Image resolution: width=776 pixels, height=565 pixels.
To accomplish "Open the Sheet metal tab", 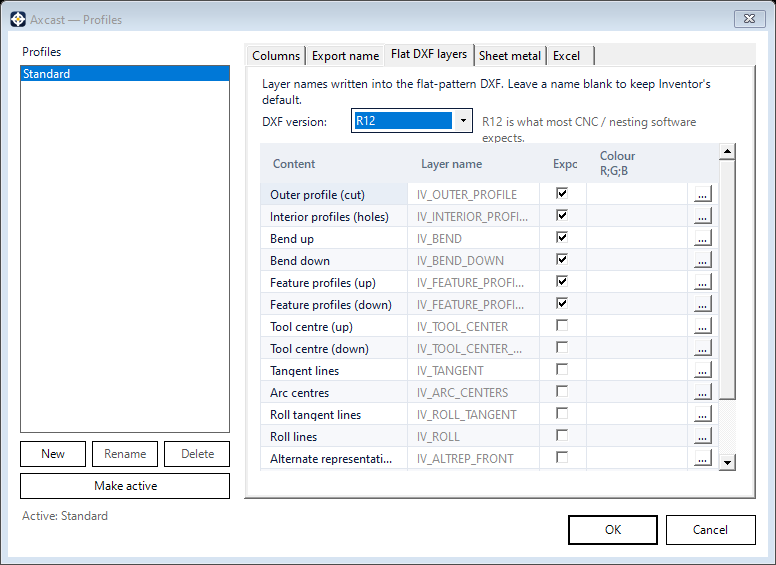I will (x=510, y=56).
